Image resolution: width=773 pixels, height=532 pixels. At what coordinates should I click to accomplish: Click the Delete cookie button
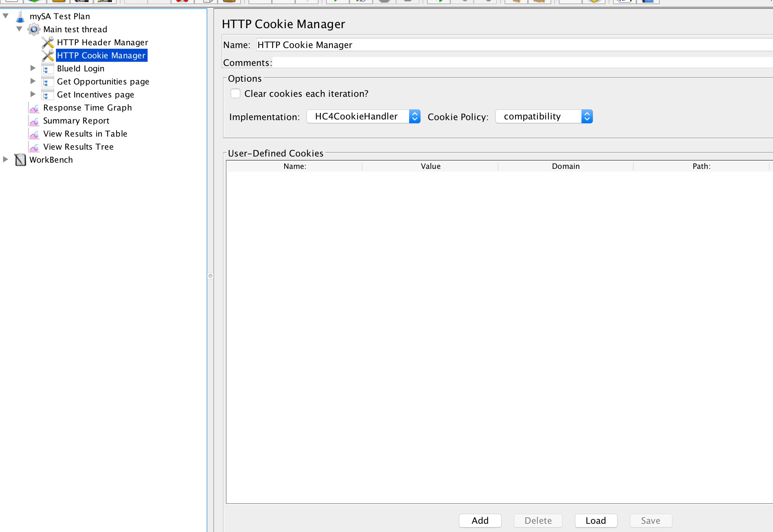click(x=538, y=520)
